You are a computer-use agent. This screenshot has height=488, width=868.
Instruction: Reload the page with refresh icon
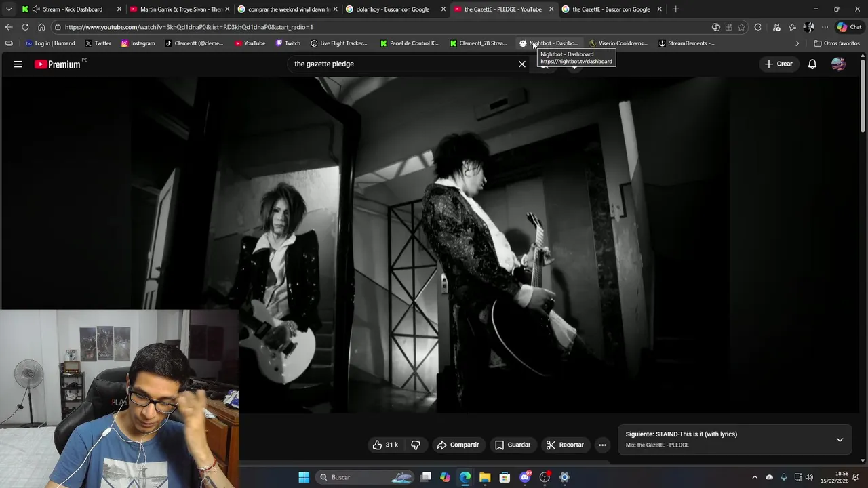[25, 27]
